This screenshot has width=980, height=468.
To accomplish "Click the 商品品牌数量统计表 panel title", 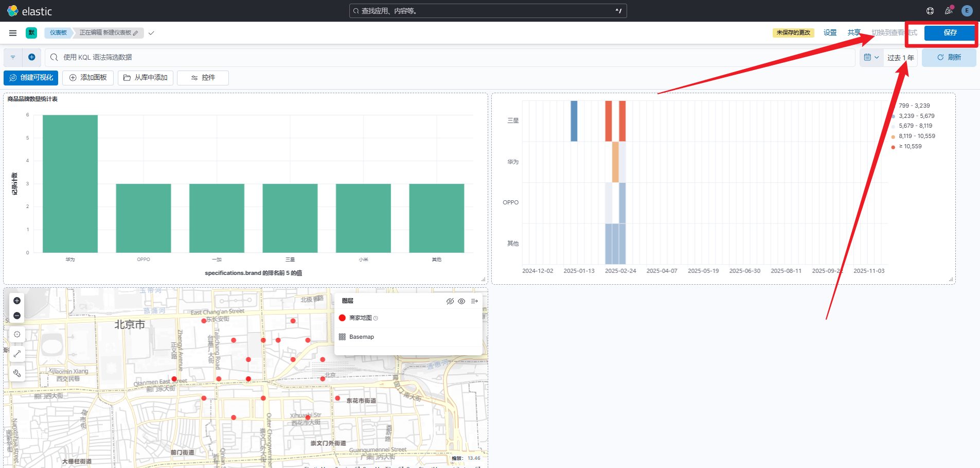I will 32,99.
